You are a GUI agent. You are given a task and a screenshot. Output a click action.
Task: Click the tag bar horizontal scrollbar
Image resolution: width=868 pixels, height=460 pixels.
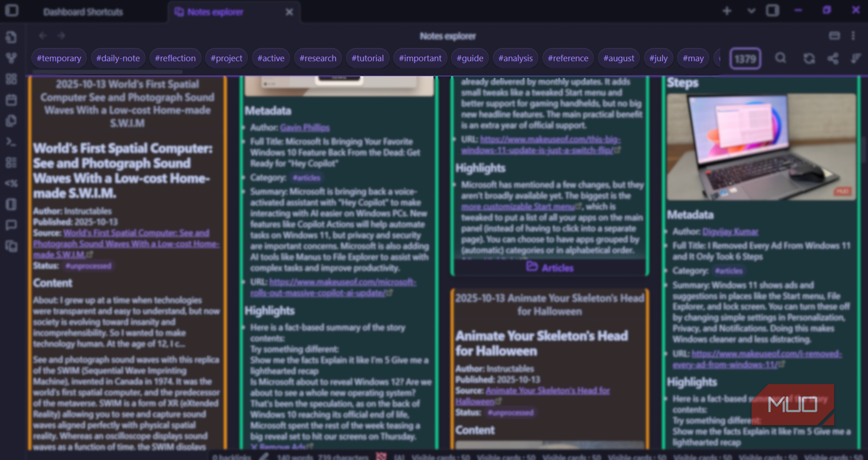(x=107, y=72)
